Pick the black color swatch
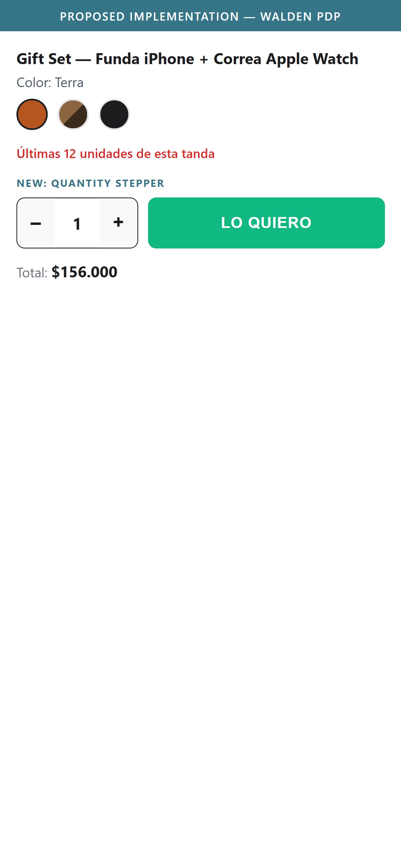Viewport: 401px width, 868px height. (x=114, y=114)
